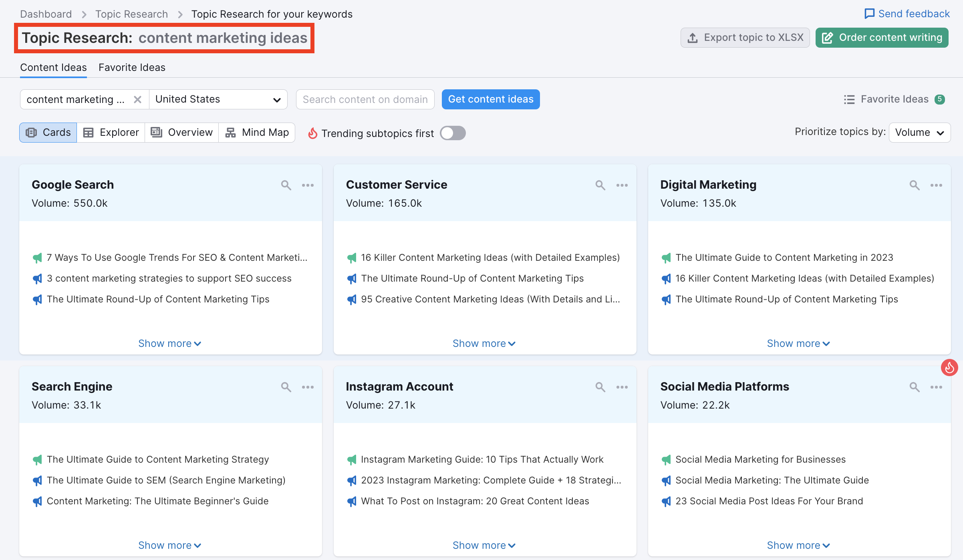Select the Overview view
This screenshot has height=560, width=963.
point(182,133)
